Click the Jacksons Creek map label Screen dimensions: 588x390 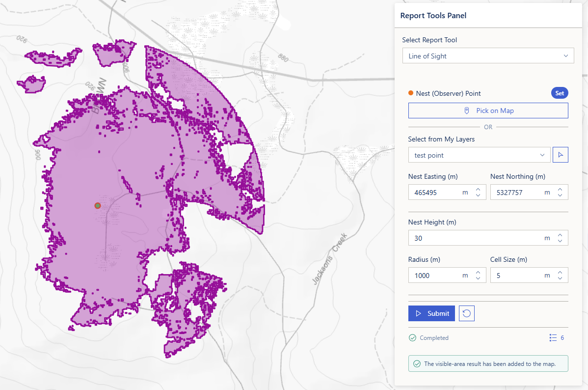tap(330, 259)
